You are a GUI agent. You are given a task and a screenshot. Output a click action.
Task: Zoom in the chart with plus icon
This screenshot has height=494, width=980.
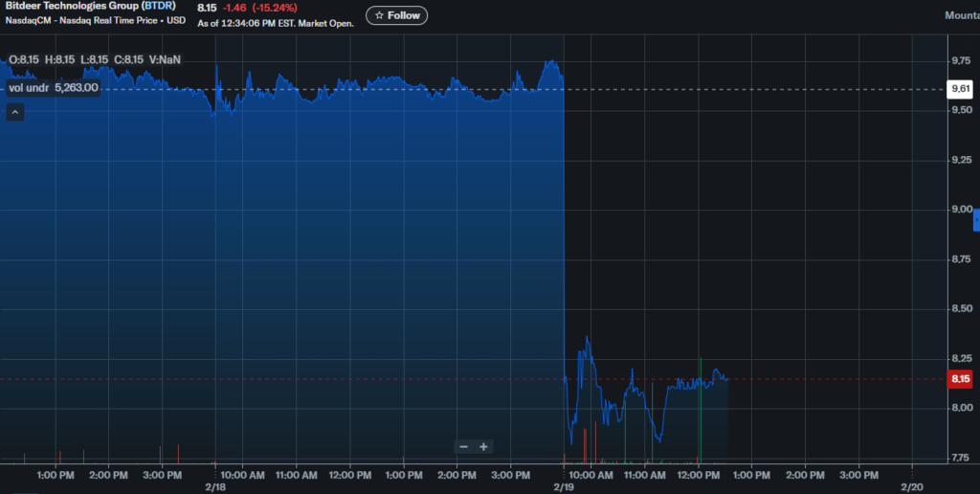(483, 446)
